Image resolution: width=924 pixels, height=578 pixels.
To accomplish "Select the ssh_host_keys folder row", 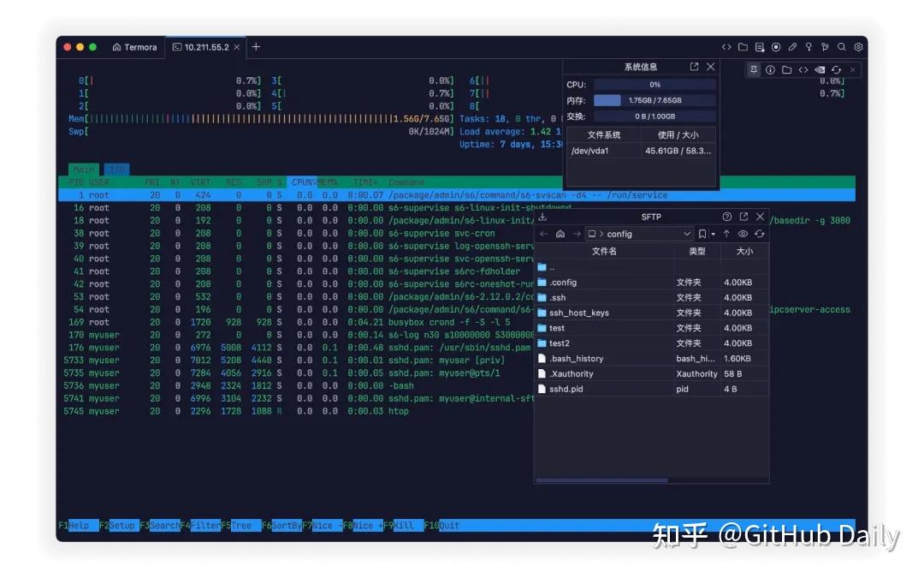I will (x=652, y=313).
